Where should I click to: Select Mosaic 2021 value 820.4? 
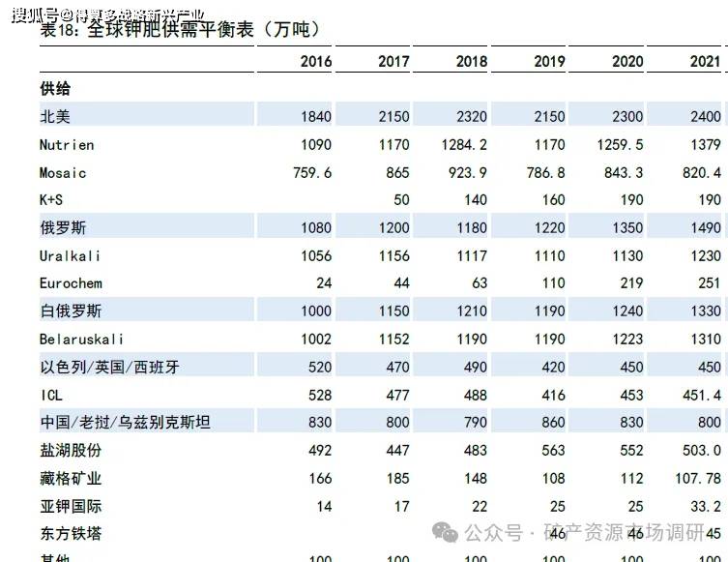tap(702, 173)
